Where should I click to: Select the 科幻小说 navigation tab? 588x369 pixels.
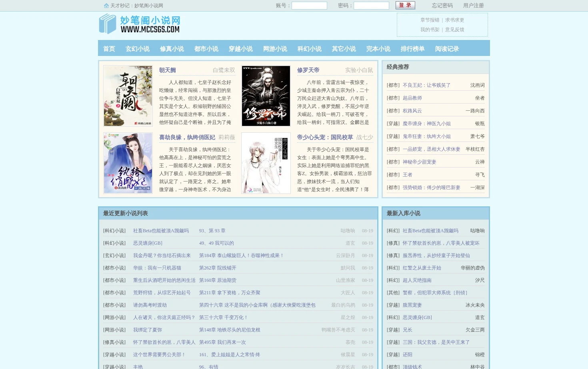[x=310, y=49]
